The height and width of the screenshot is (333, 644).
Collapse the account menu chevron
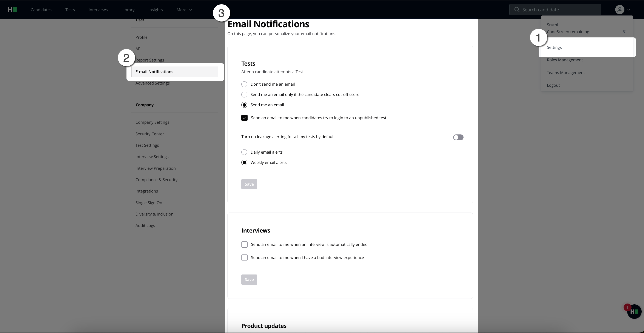point(629,9)
